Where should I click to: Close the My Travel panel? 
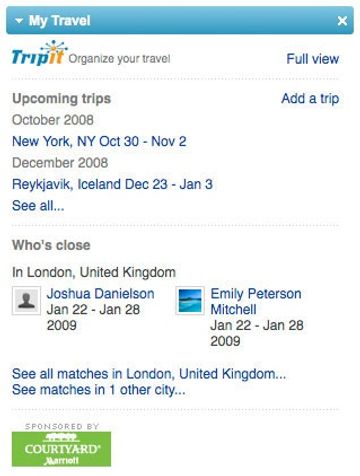pos(342,21)
